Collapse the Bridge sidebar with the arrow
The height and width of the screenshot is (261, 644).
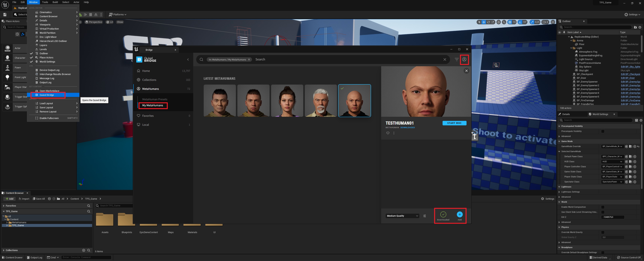click(x=188, y=59)
